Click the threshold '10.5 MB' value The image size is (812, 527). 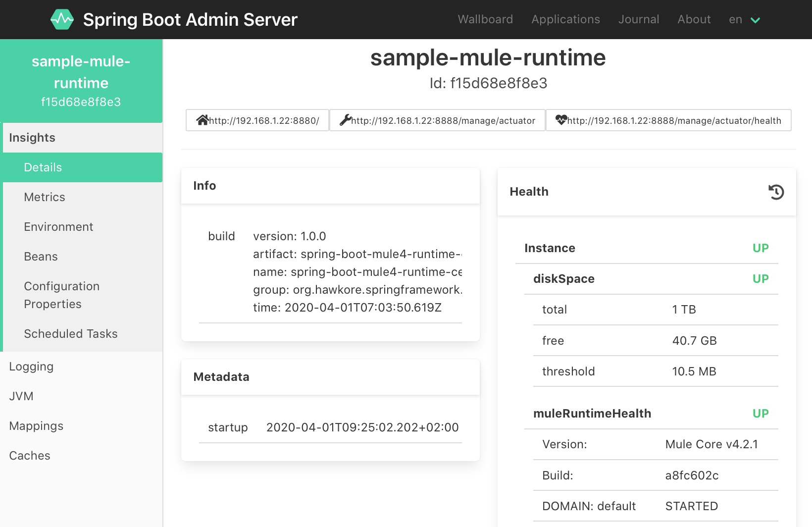pos(694,371)
